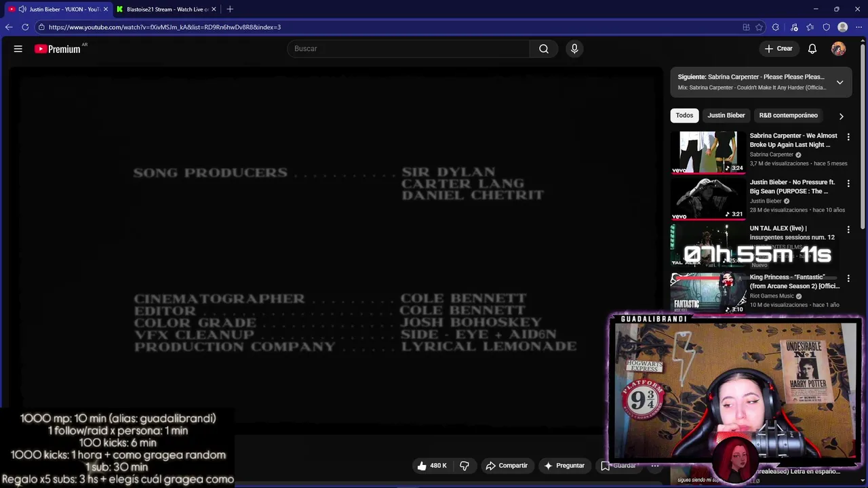Open split screen apps icon in address bar
The image size is (868, 488).
point(746,27)
